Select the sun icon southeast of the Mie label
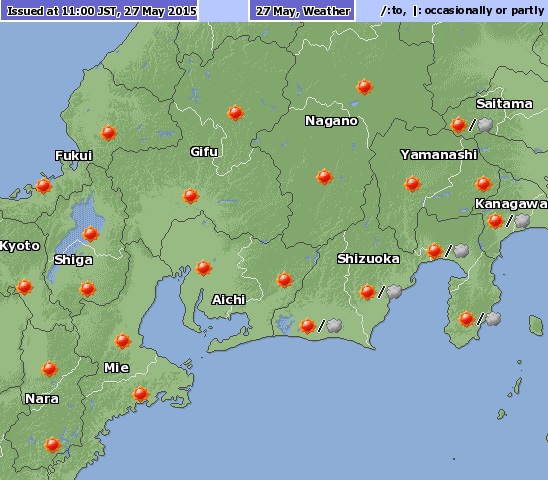Viewport: 548px width, 480px height. click(x=140, y=394)
